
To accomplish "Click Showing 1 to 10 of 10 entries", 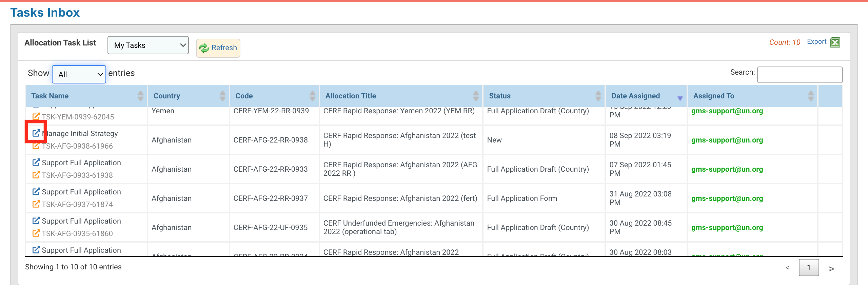I will (73, 267).
